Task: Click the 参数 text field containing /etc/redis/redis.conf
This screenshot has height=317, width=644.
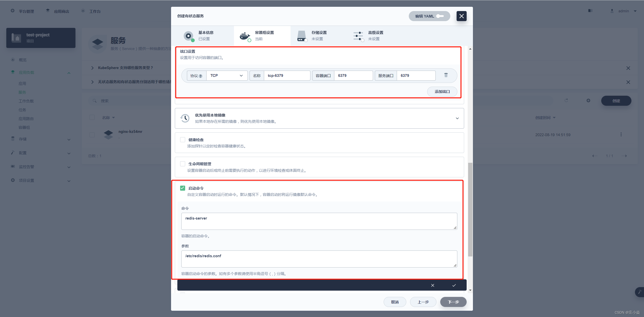Action: (319, 259)
